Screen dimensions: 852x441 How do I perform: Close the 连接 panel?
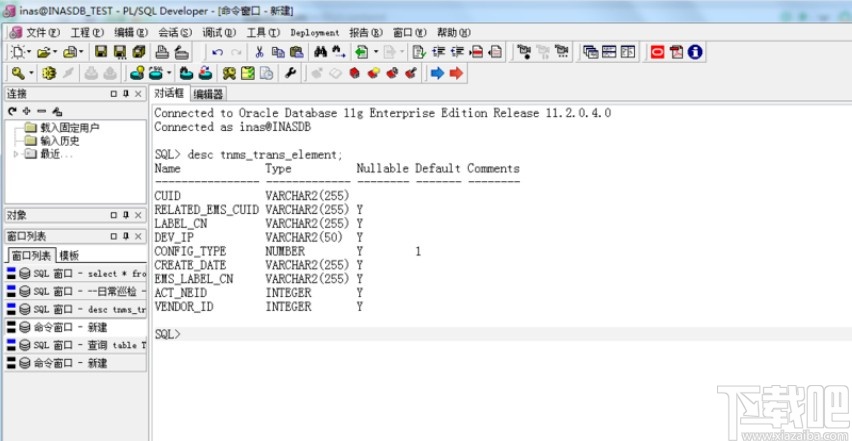[138, 94]
